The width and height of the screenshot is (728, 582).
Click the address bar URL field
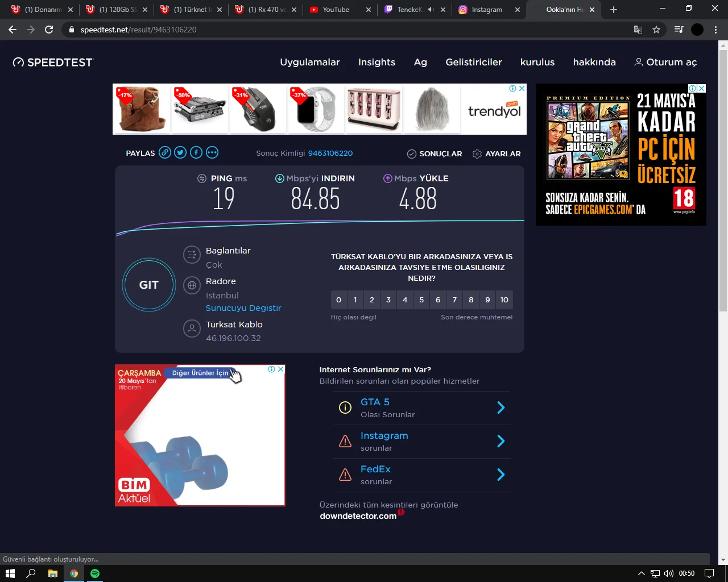pyautogui.click(x=347, y=30)
